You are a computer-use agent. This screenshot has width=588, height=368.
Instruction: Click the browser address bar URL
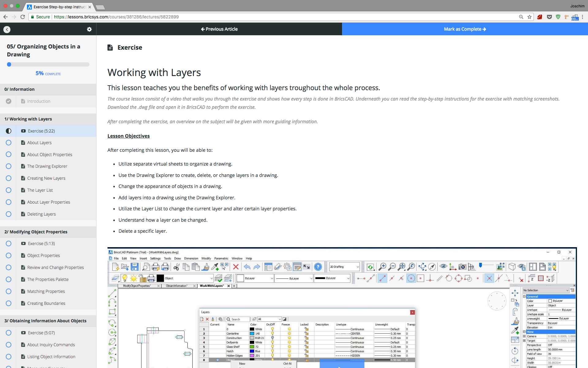[116, 17]
